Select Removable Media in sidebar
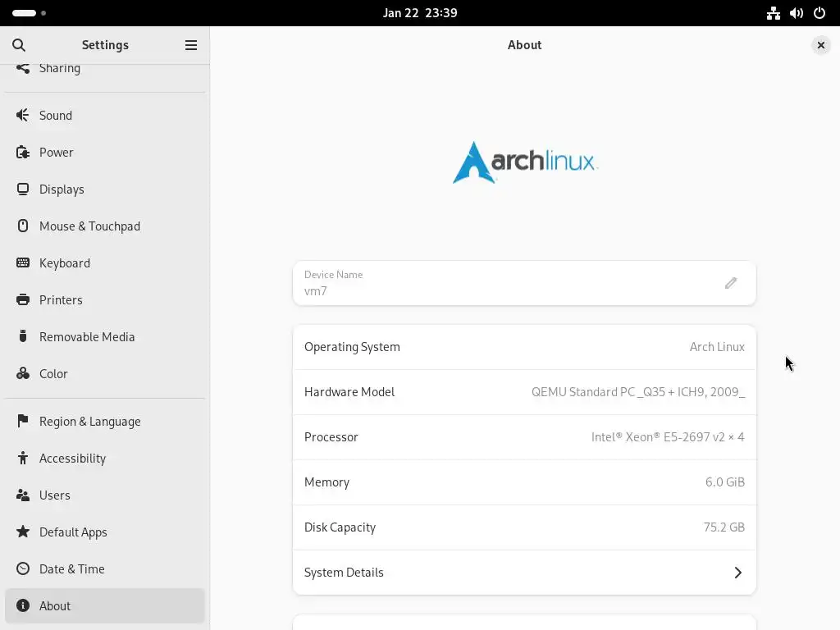 click(105, 337)
